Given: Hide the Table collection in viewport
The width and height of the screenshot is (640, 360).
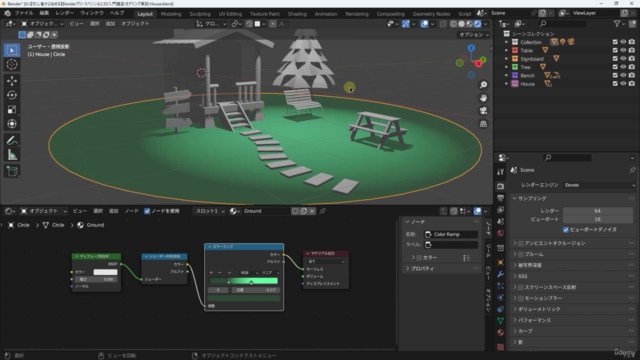Looking at the screenshot, I should click(623, 51).
